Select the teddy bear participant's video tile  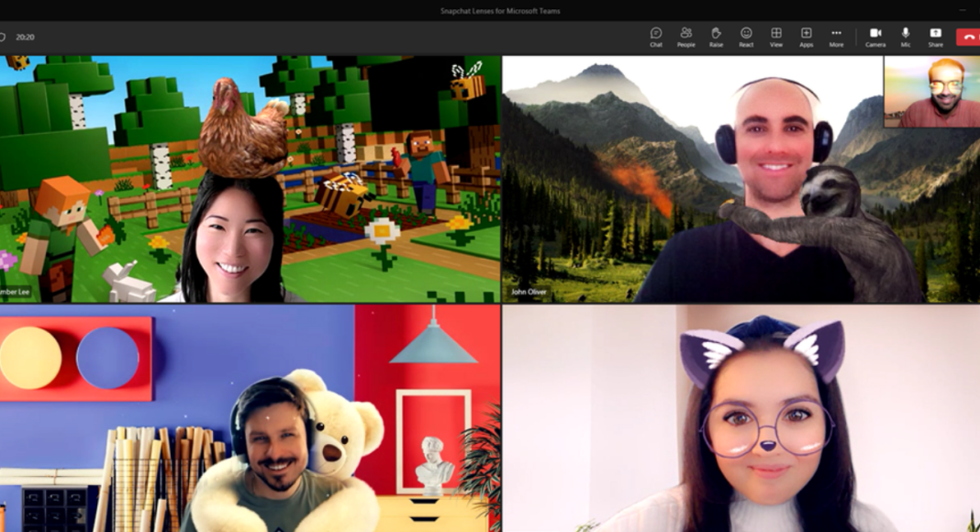tap(250, 418)
